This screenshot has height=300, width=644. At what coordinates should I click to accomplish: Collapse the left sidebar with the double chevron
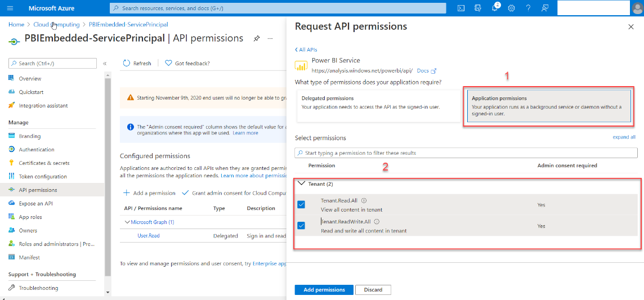(x=105, y=64)
